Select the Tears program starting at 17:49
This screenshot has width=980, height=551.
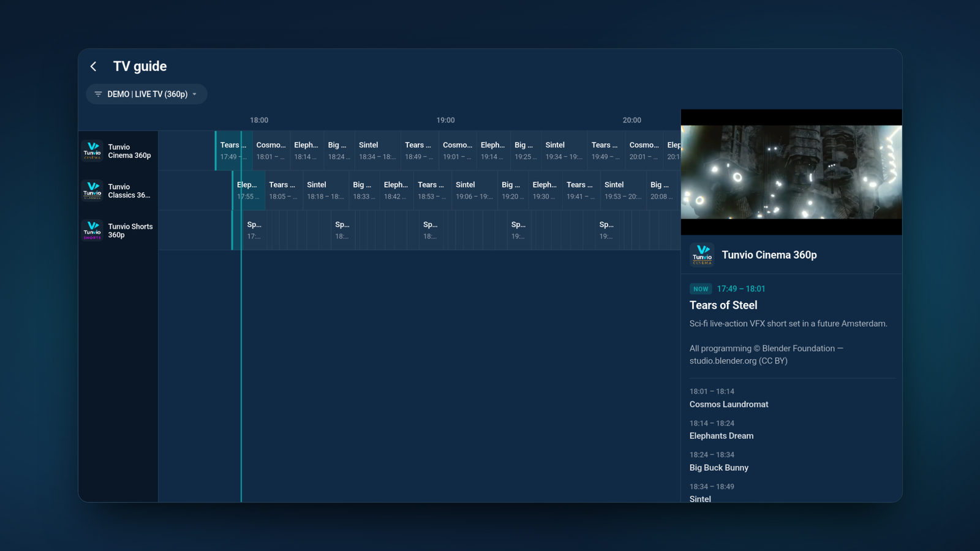pyautogui.click(x=233, y=151)
